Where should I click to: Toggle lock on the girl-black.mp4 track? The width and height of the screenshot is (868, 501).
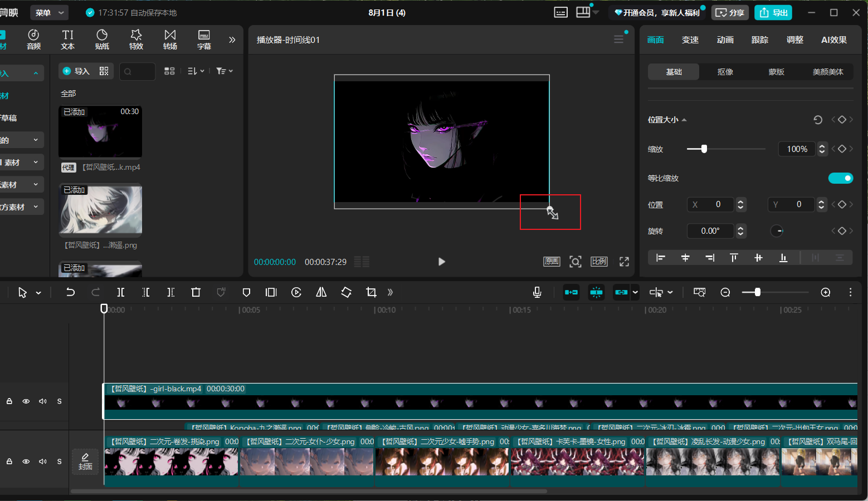[9, 401]
